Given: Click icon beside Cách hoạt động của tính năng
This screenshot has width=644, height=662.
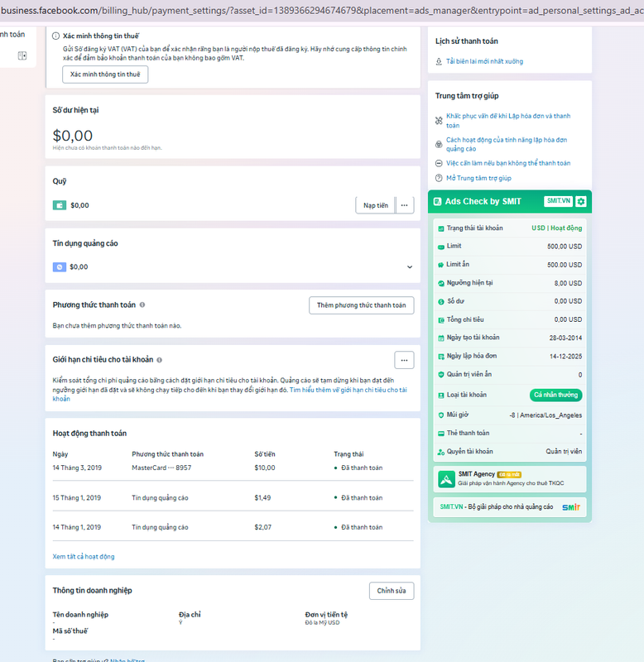Looking at the screenshot, I should [439, 144].
